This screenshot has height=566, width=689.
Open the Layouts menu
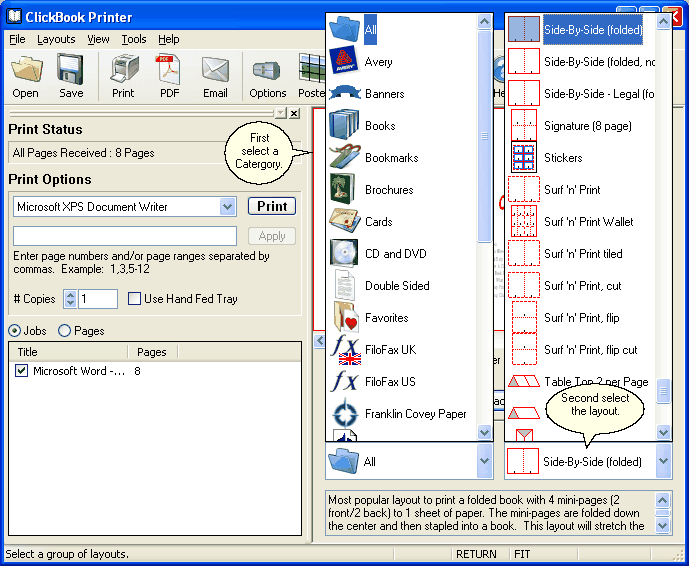(x=56, y=39)
